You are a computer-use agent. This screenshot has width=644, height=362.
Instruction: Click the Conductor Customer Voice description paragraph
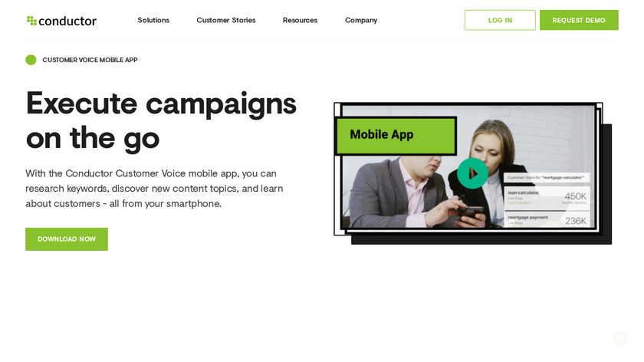[x=154, y=189]
